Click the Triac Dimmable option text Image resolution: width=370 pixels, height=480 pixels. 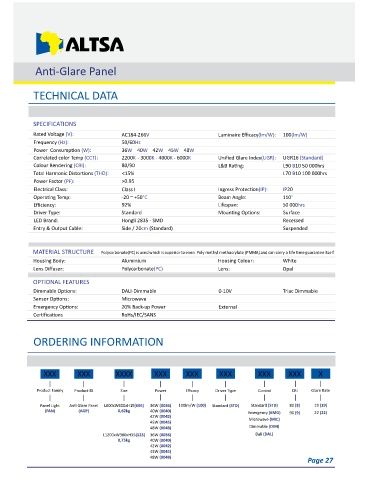[300, 291]
